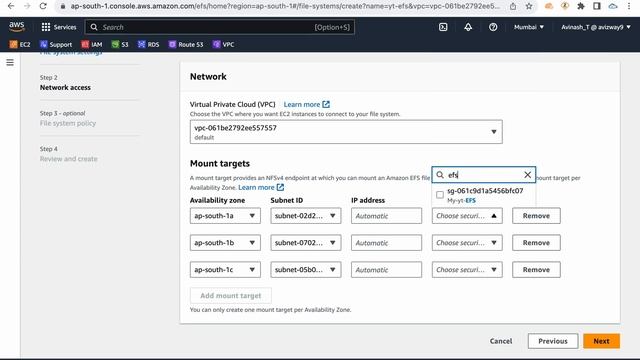
Task: Open the Mumbai region selector
Action: 529,27
